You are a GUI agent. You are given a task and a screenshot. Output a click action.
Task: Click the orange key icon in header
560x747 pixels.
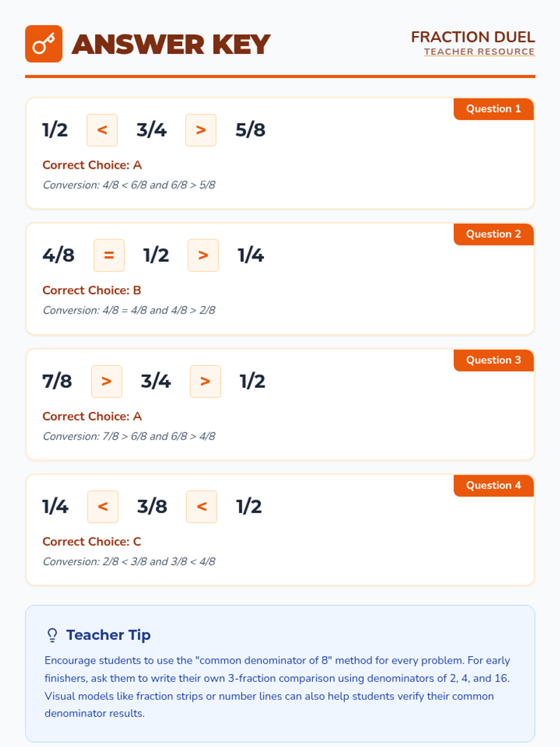pyautogui.click(x=43, y=44)
